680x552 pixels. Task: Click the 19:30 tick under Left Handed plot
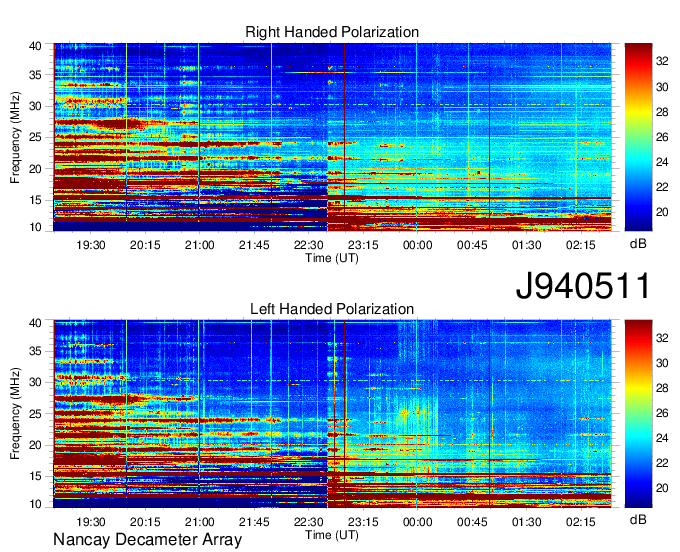coord(91,522)
